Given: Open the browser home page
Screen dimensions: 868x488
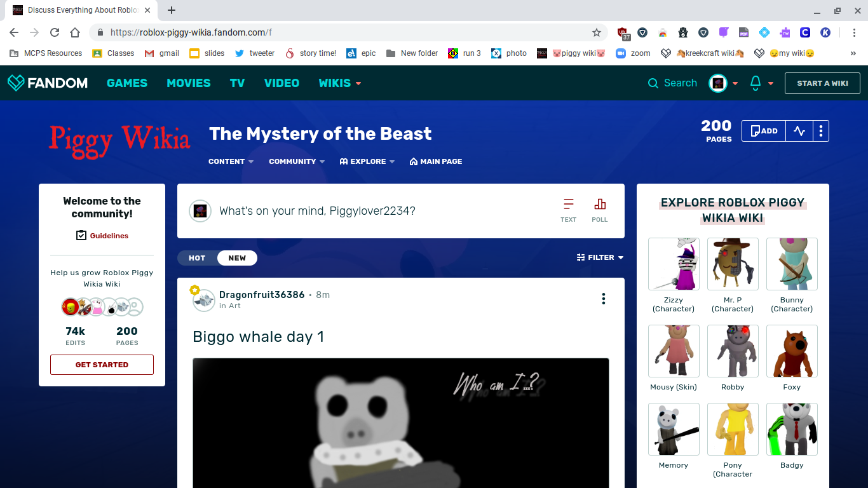Looking at the screenshot, I should (x=75, y=32).
